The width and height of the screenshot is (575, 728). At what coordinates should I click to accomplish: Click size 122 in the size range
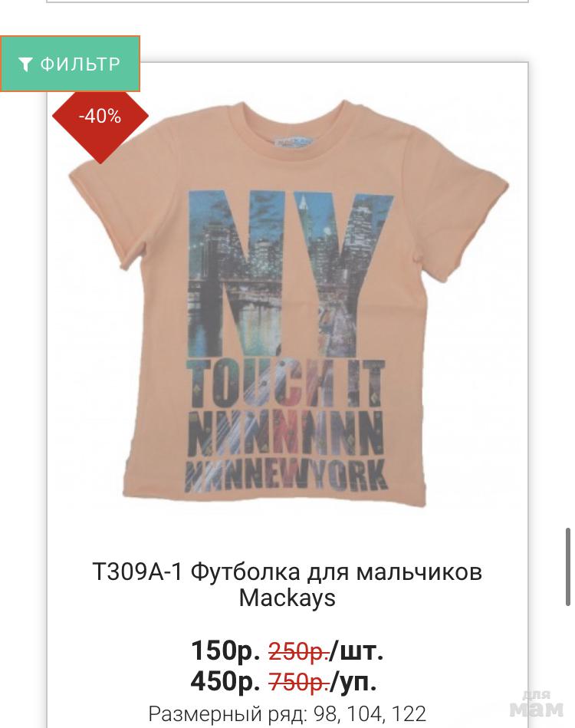409,713
